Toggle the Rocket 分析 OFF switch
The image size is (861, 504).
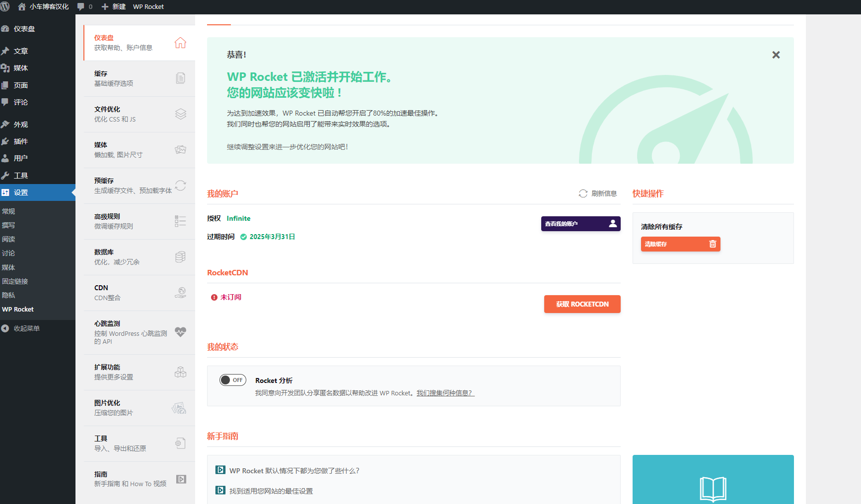point(233,380)
